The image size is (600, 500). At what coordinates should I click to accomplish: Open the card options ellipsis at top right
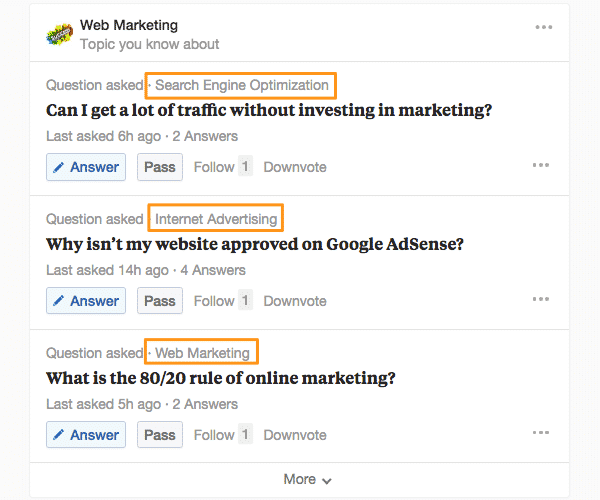(543, 27)
